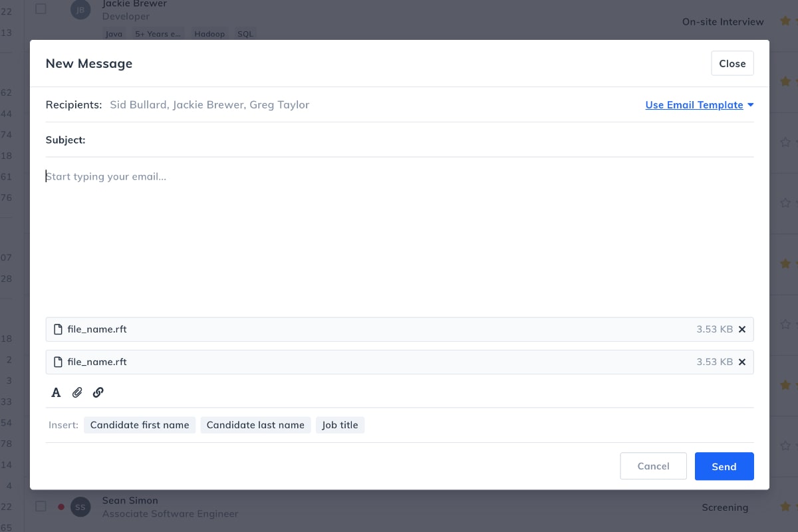The height and width of the screenshot is (532, 798).
Task: Click inside the Subject field
Action: [x=266, y=140]
